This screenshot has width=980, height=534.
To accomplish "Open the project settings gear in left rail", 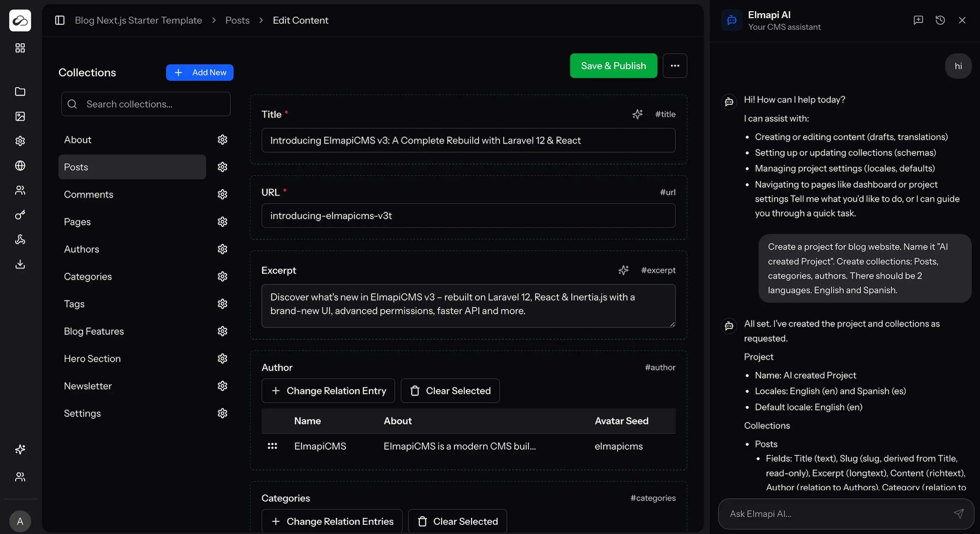I will [x=20, y=141].
